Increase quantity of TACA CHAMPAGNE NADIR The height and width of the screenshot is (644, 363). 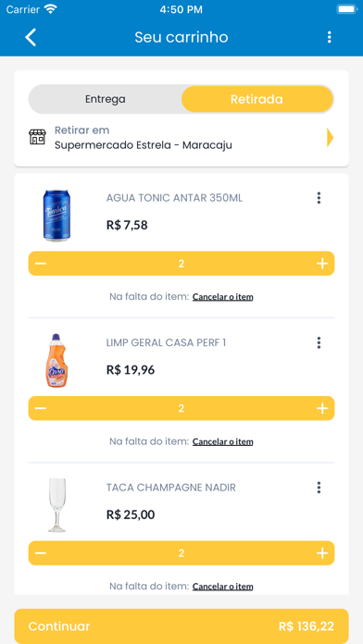coord(322,553)
